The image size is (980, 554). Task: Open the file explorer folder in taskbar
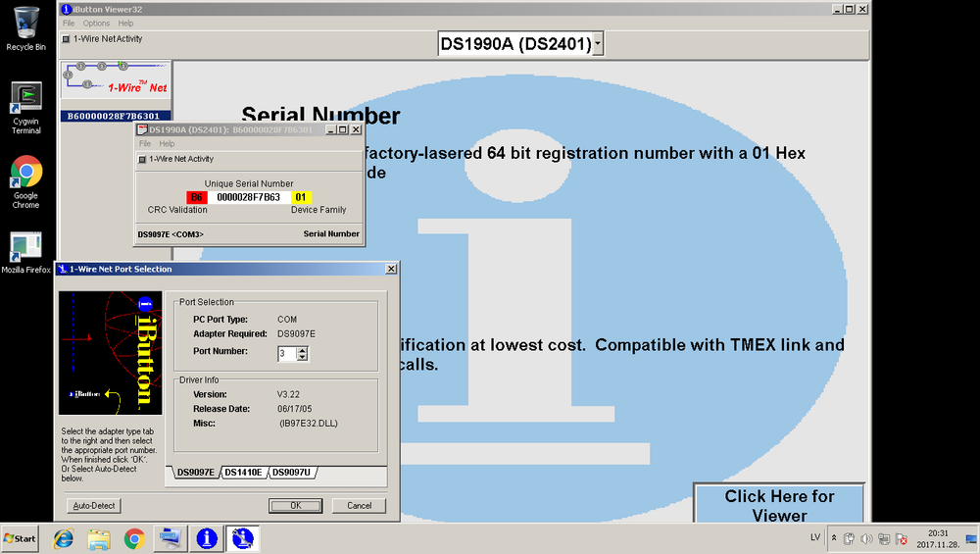[98, 538]
